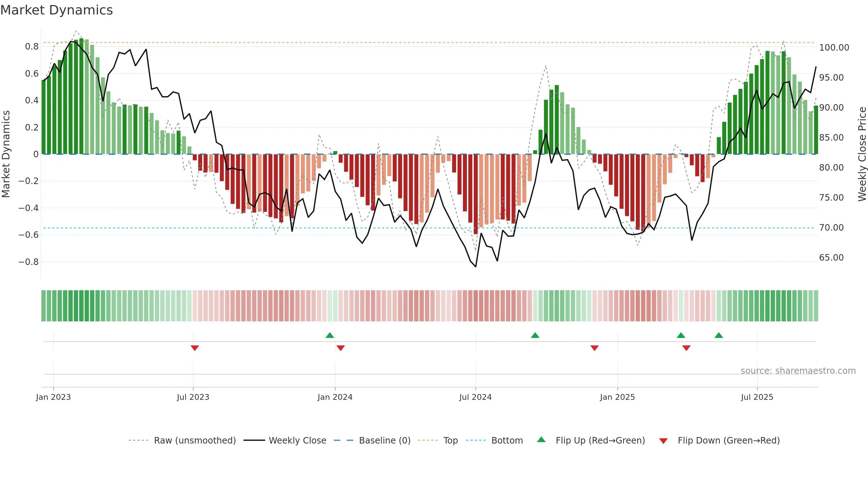
Task: Click the deepest red bar at Jul 2024
Action: pos(476,194)
